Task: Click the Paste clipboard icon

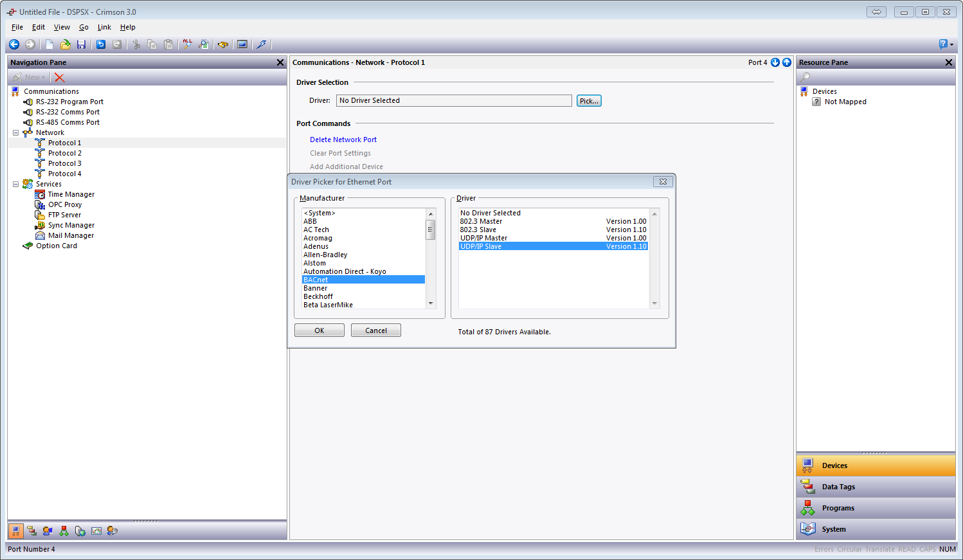Action: point(168,44)
